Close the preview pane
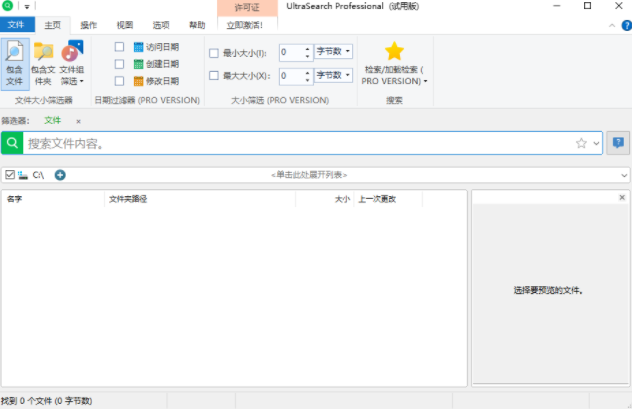The image size is (632, 409). pyautogui.click(x=622, y=197)
